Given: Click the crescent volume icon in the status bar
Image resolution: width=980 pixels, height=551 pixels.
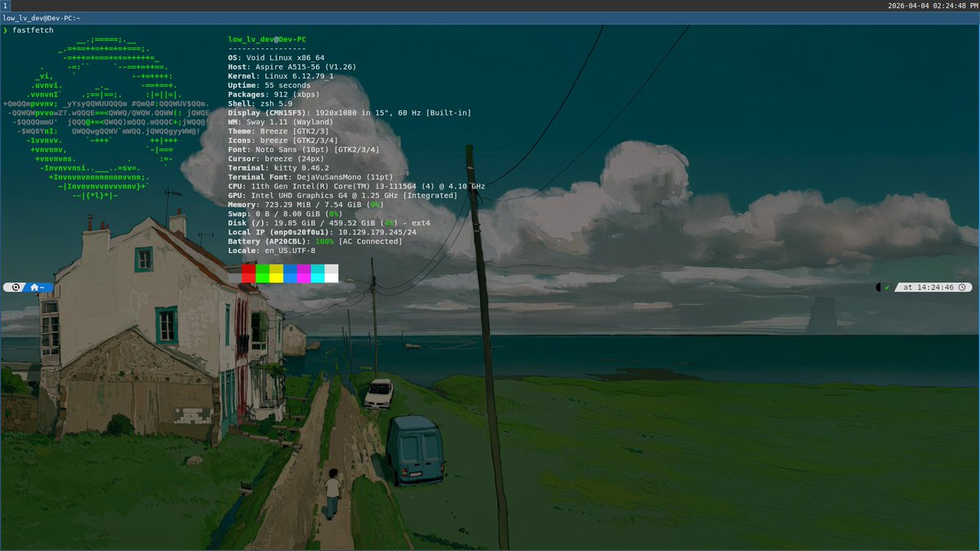Looking at the screenshot, I should point(879,287).
